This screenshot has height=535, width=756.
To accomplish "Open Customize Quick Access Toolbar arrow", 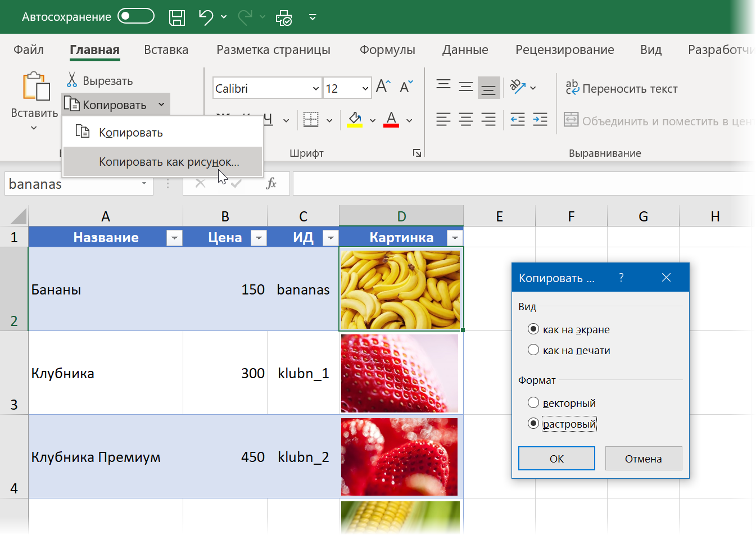I will pos(313,17).
